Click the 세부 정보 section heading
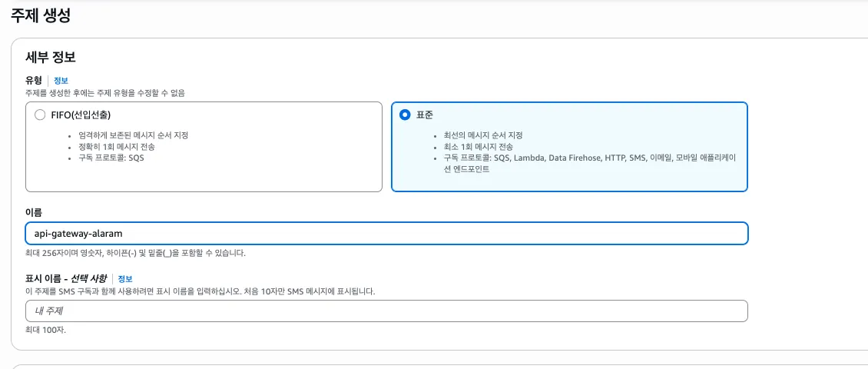868x369 pixels. click(x=51, y=58)
